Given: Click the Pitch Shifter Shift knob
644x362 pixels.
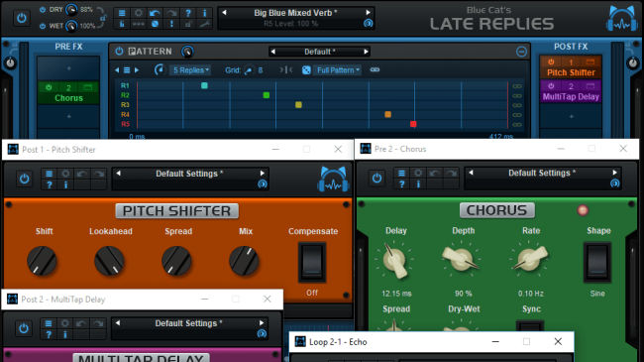Looking at the screenshot, I should [42, 261].
